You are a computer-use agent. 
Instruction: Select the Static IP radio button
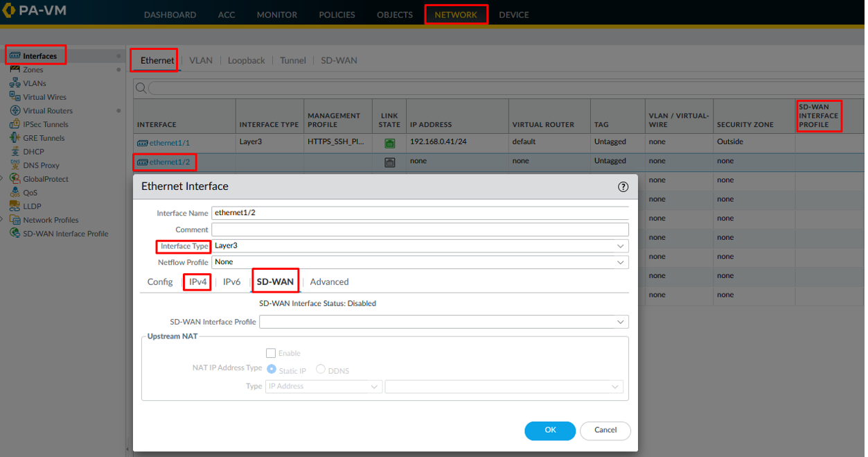pos(272,370)
